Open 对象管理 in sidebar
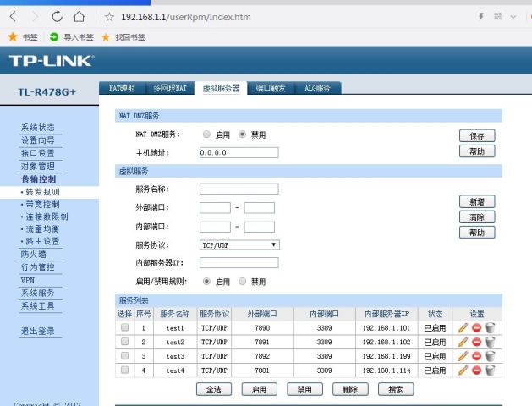 tap(38, 166)
